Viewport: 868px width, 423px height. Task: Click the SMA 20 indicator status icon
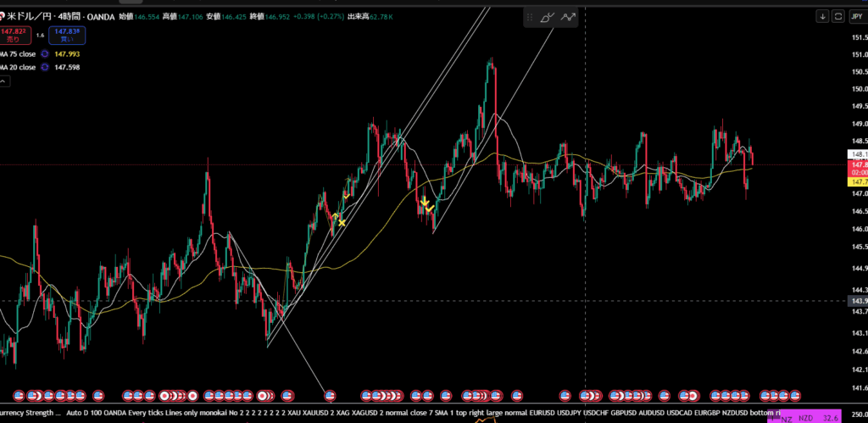pos(44,67)
